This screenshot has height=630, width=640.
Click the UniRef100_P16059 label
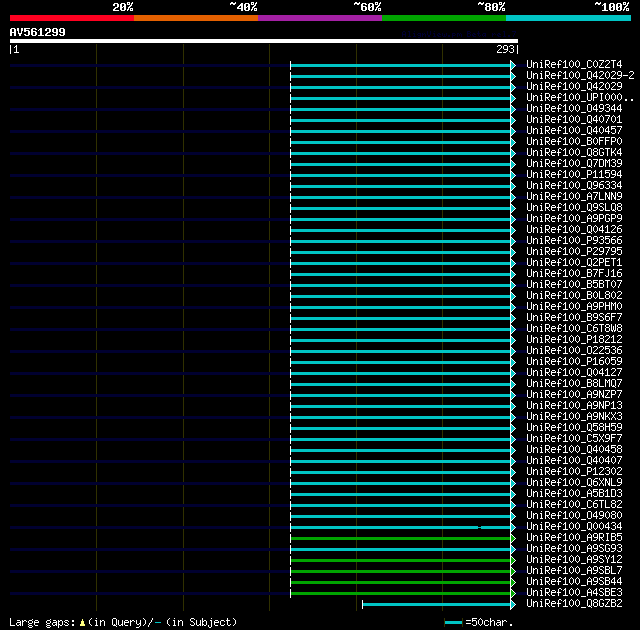point(574,362)
